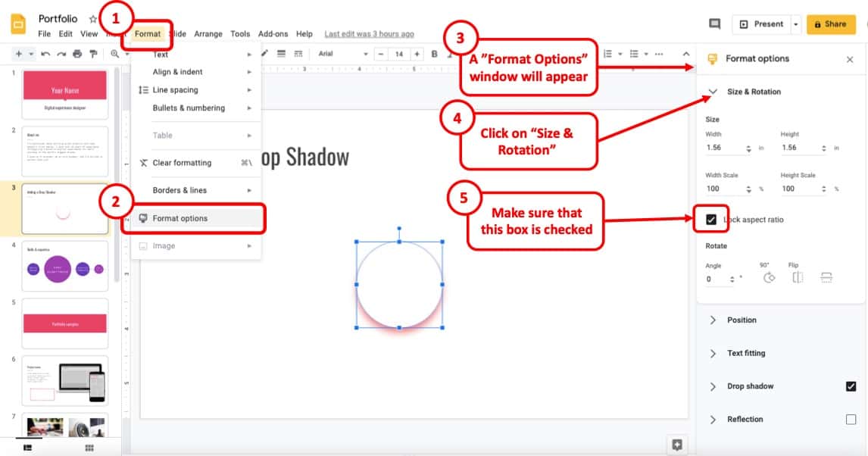Open the bulleted list style dropdown arrow
Viewport: 868px width, 456px height.
646,55
